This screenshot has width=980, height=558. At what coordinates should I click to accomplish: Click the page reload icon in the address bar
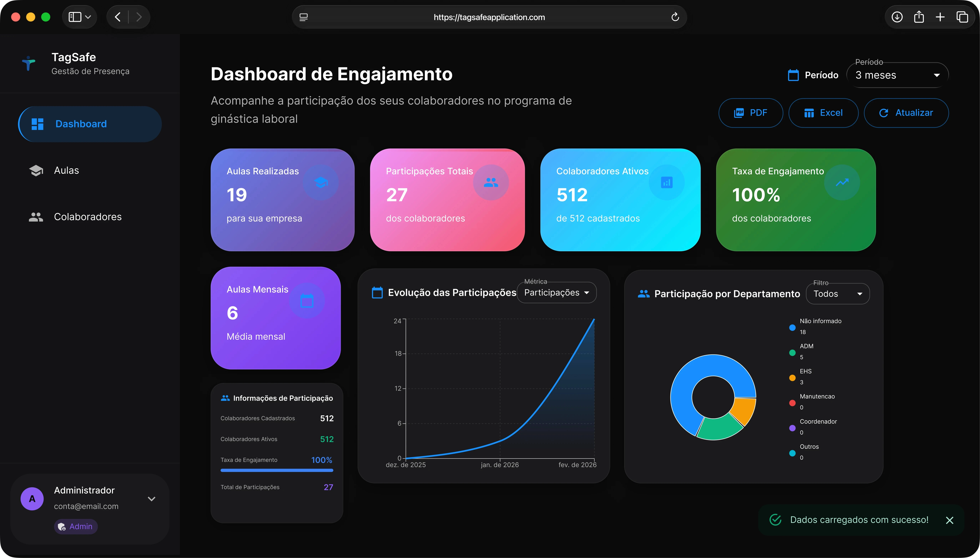tap(675, 17)
